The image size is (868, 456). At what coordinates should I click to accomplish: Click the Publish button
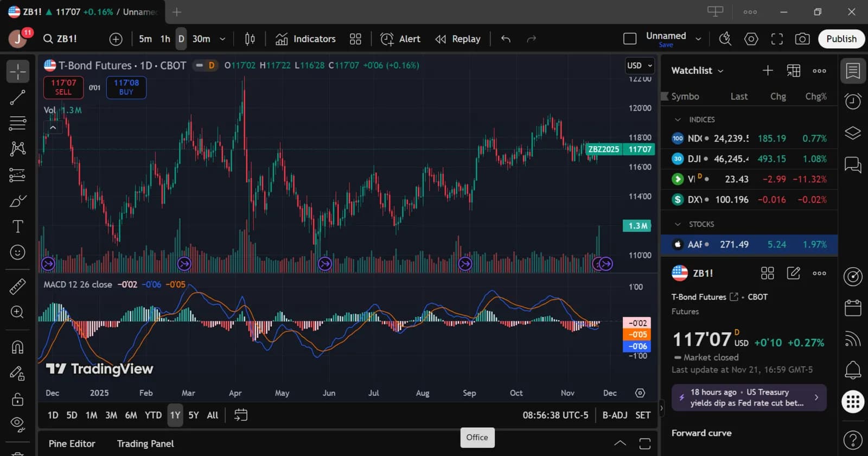[x=841, y=39]
